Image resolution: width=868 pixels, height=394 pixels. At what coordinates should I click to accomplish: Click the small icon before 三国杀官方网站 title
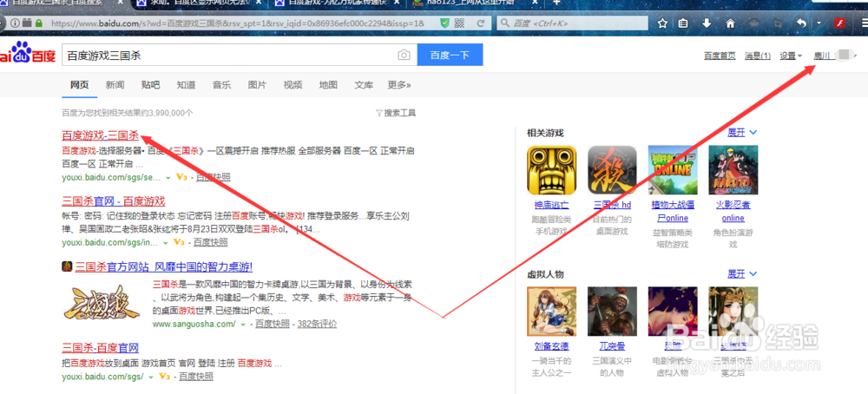point(67,266)
